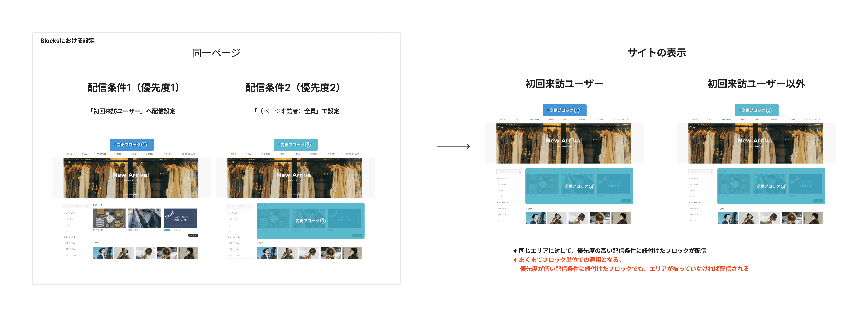Click MENS sidebar link in 配信条件1 mockup
Image resolution: width=868 pixels, height=317 pixels.
point(68,225)
